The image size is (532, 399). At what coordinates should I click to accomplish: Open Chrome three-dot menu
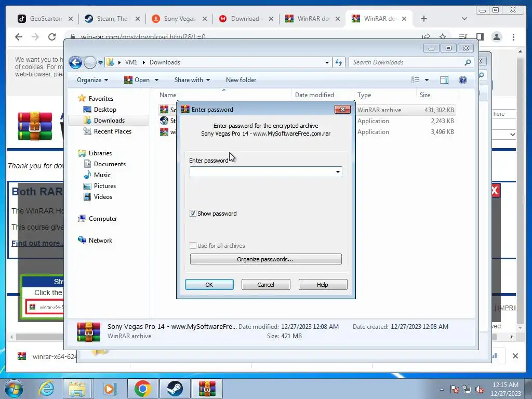tap(513, 37)
